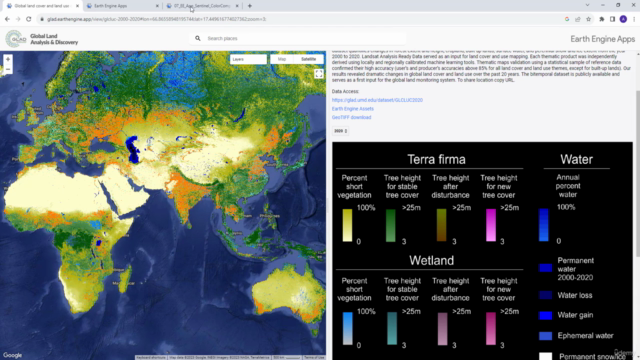Image resolution: width=640 pixels, height=360 pixels.
Task: Click the Permanent water 2000-2020 swatch
Action: pyautogui.click(x=545, y=268)
